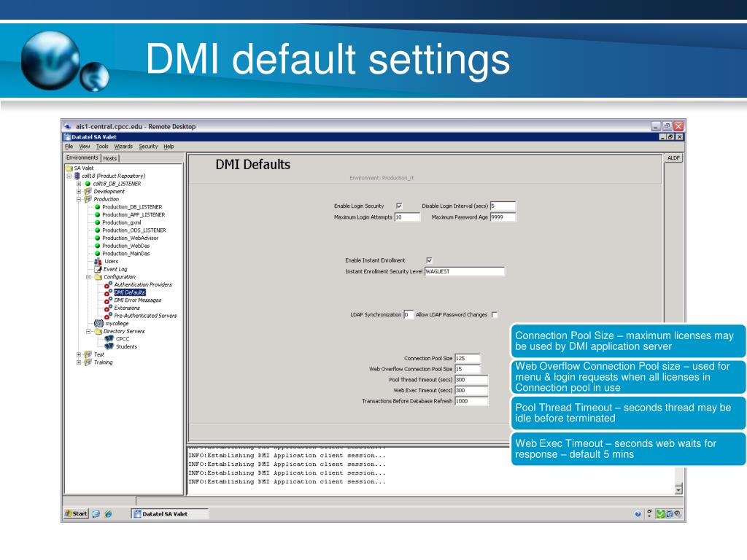
Task: Open the Security menu
Action: tap(148, 146)
